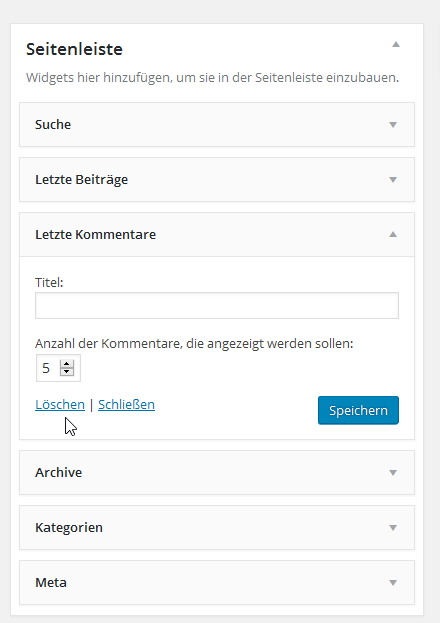Select the number 5 in the comment count field
The width and height of the screenshot is (440, 623).
click(46, 368)
